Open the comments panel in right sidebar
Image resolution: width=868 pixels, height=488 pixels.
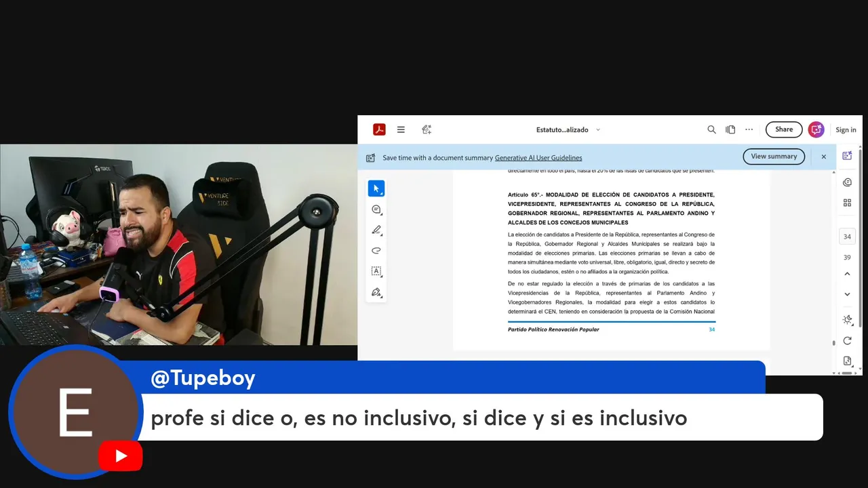(x=847, y=182)
